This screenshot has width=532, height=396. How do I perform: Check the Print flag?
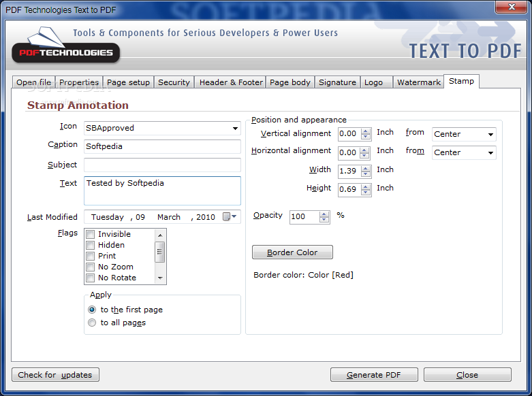[90, 256]
